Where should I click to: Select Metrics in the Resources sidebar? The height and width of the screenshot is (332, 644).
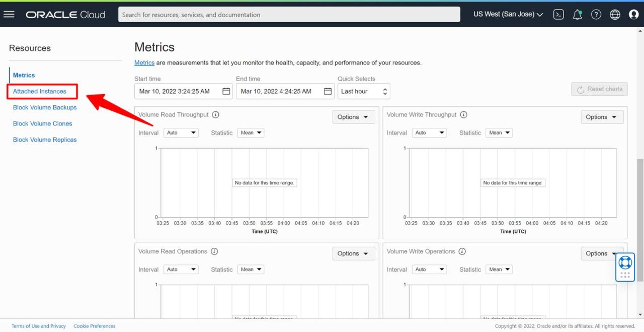(24, 75)
